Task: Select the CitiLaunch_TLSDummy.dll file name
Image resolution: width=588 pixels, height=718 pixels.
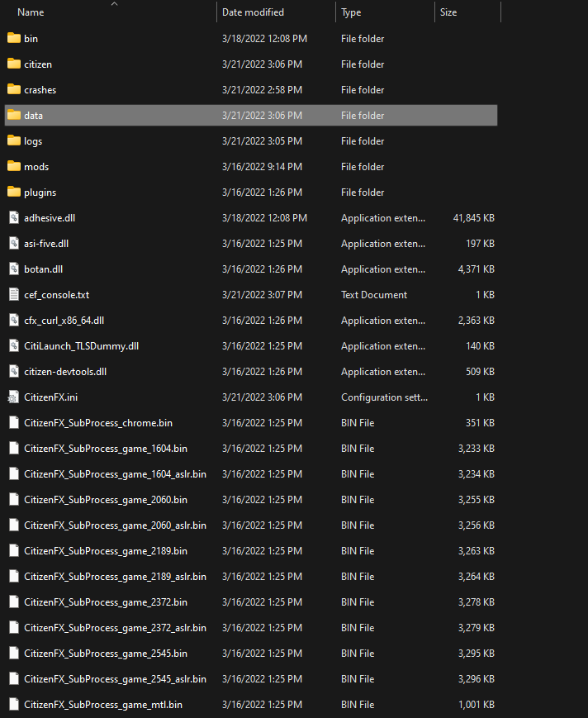Action: (82, 346)
